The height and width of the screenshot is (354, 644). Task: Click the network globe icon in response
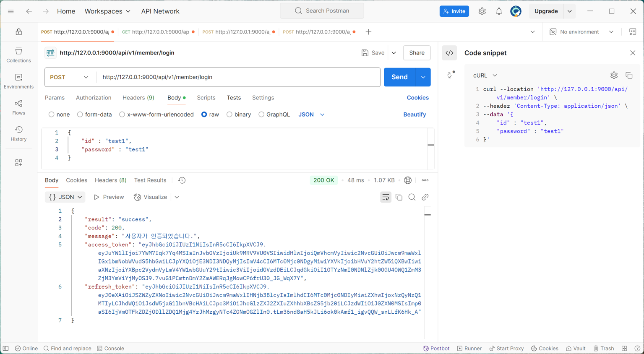pos(408,180)
